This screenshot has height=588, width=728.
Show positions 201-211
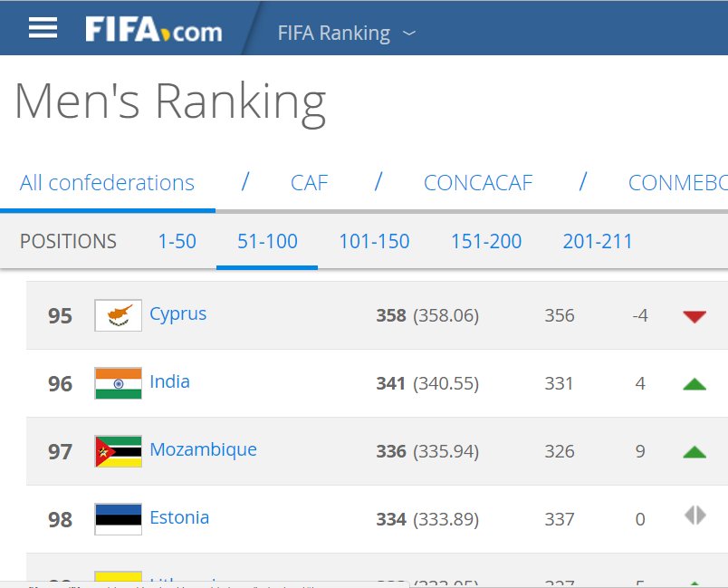598,241
